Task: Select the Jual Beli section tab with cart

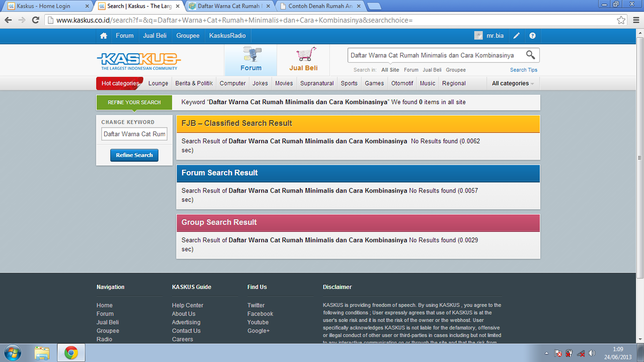Action: (303, 60)
